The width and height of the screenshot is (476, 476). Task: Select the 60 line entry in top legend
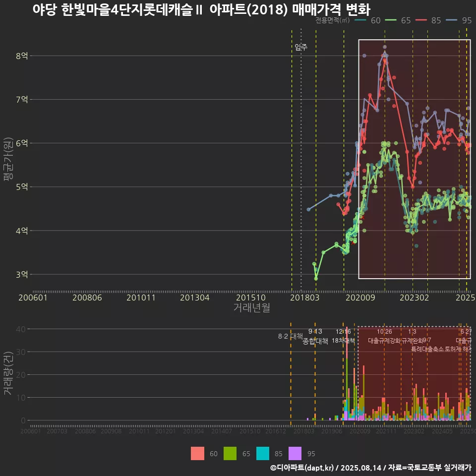pyautogui.click(x=367, y=20)
